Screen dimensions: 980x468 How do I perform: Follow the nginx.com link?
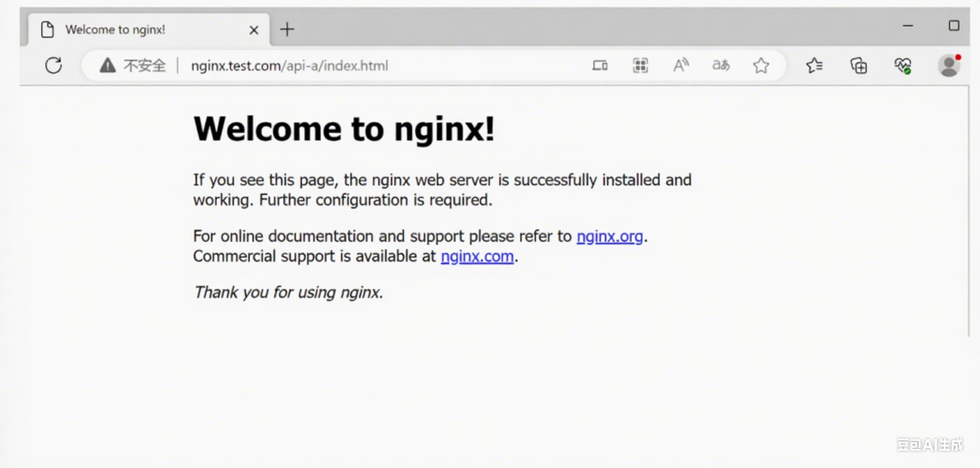click(477, 256)
